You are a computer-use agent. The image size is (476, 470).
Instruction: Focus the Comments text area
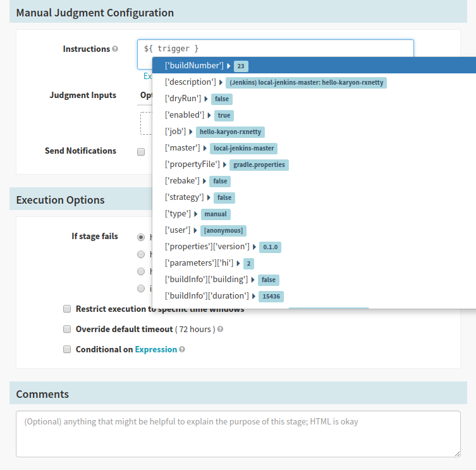238,433
